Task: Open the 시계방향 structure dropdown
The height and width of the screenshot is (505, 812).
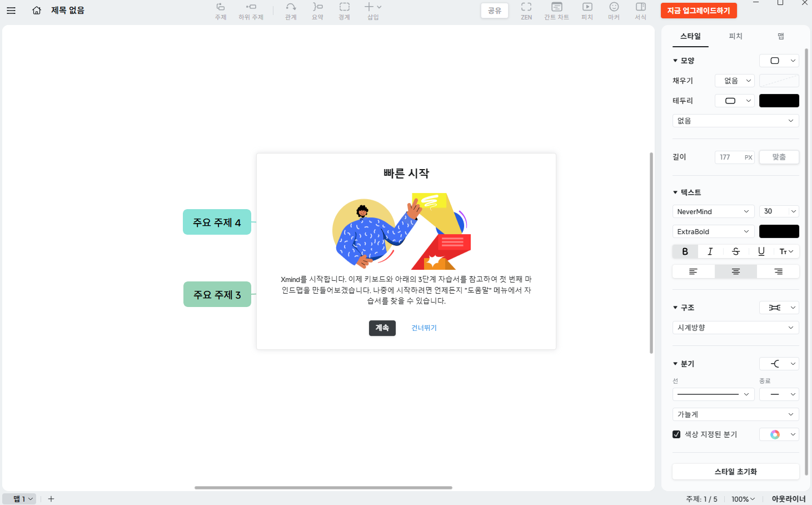Action: [x=735, y=328]
